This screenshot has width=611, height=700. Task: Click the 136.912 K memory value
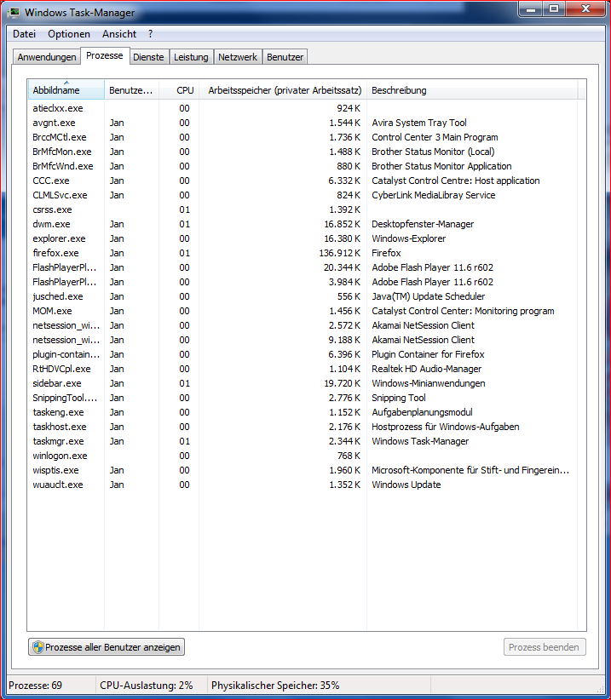coord(339,253)
